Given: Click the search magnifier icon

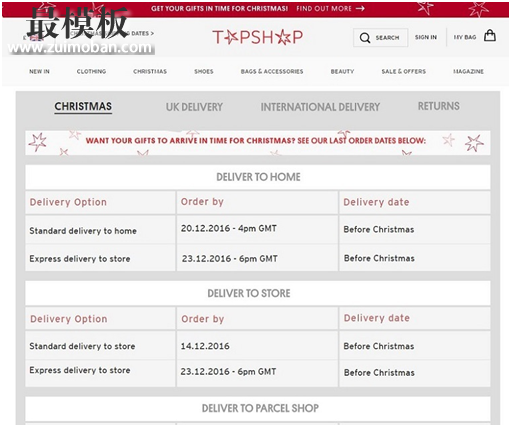Looking at the screenshot, I should tap(365, 38).
